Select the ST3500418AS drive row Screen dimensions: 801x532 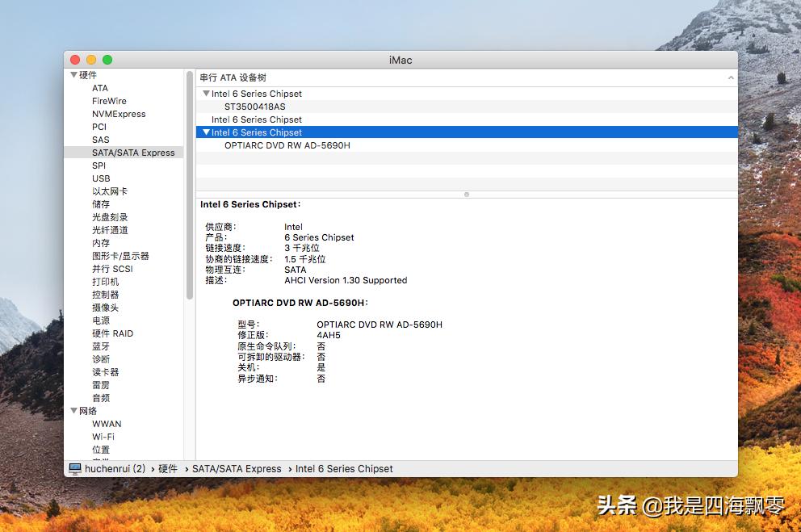(x=467, y=107)
